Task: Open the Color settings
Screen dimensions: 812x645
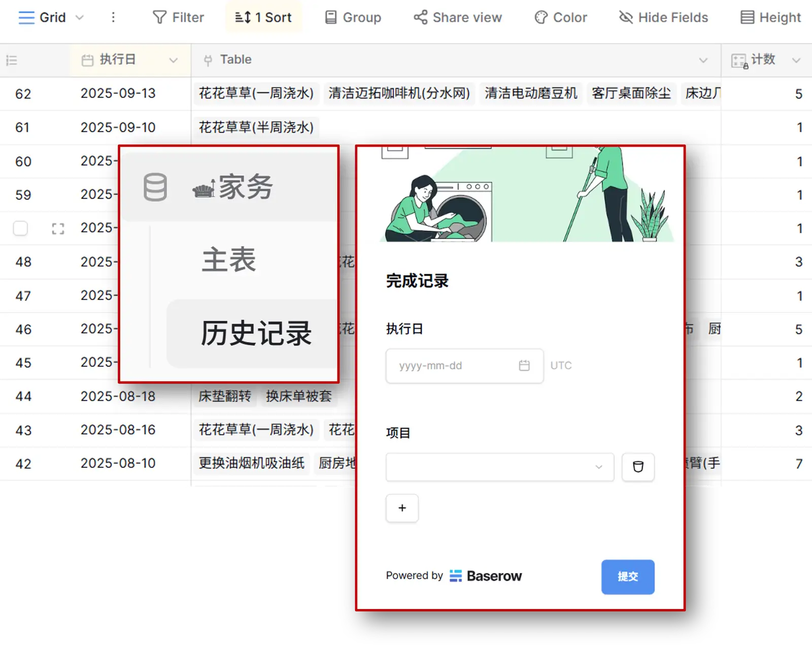Action: pyautogui.click(x=560, y=17)
